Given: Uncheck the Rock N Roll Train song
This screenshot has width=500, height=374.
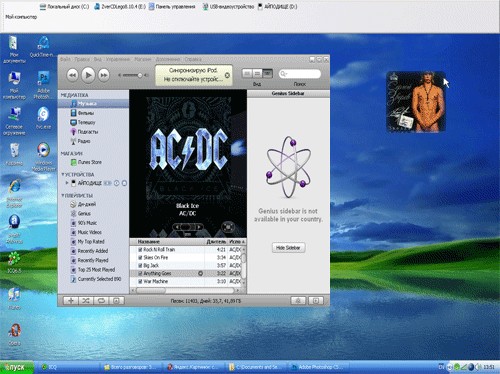Looking at the screenshot, I should tap(140, 249).
